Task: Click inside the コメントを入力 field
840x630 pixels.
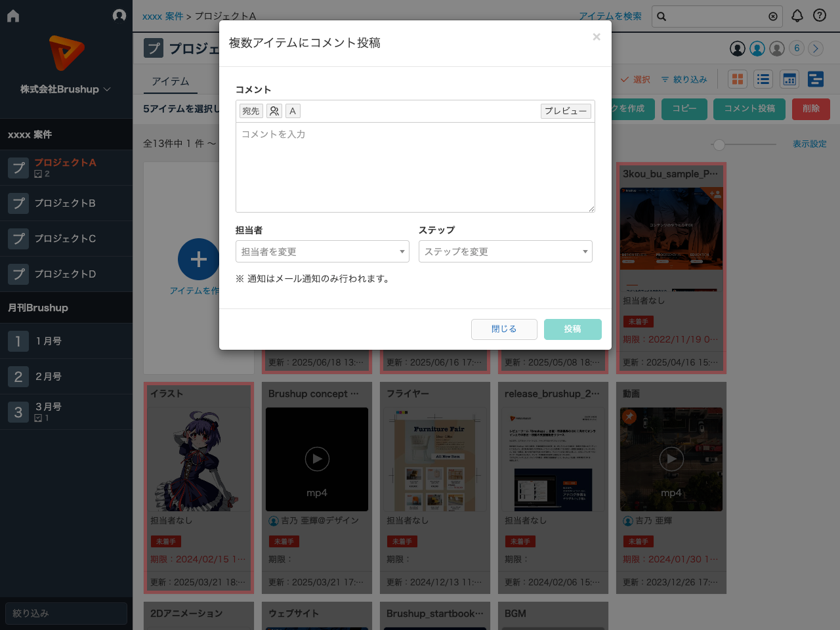Action: point(415,167)
